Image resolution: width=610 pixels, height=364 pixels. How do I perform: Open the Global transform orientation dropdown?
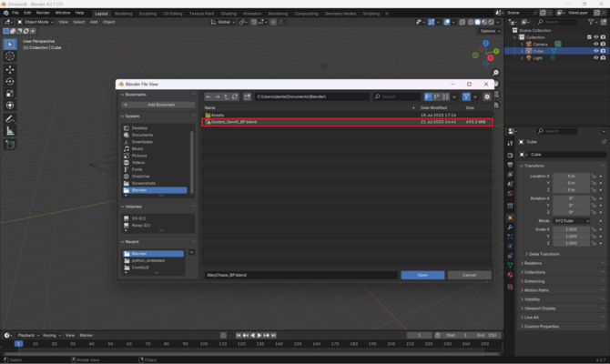pos(223,22)
